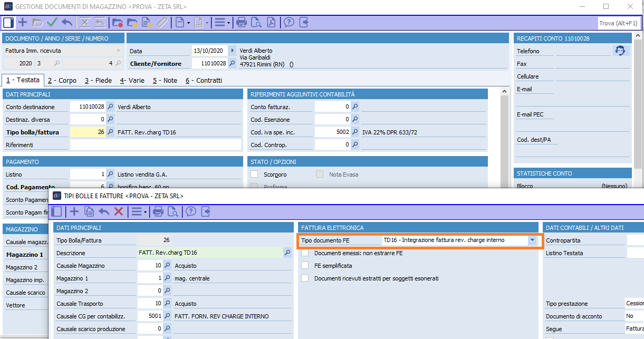644x339 pixels.
Task: Click the help bubble icon in main toolbar
Action: coord(289,22)
